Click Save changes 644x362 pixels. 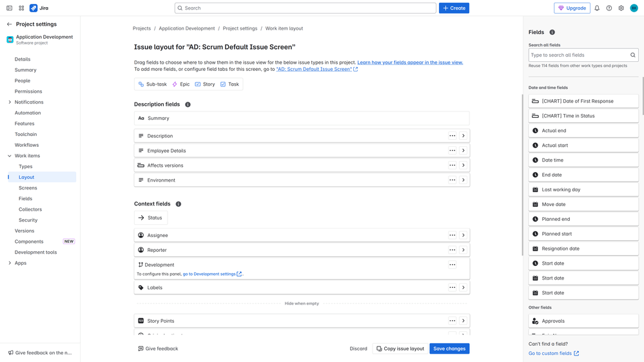[x=449, y=348]
